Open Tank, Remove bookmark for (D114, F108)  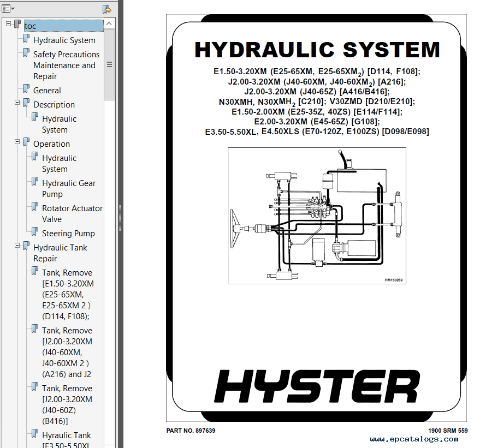(x=68, y=294)
